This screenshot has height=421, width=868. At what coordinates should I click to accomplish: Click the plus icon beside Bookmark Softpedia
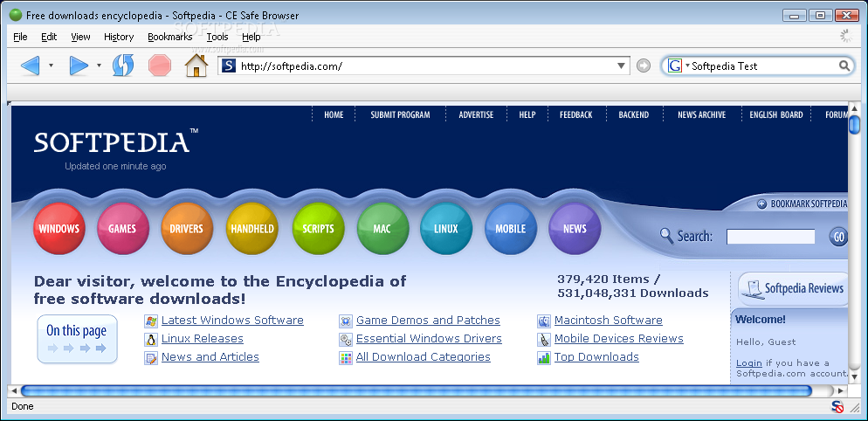761,204
